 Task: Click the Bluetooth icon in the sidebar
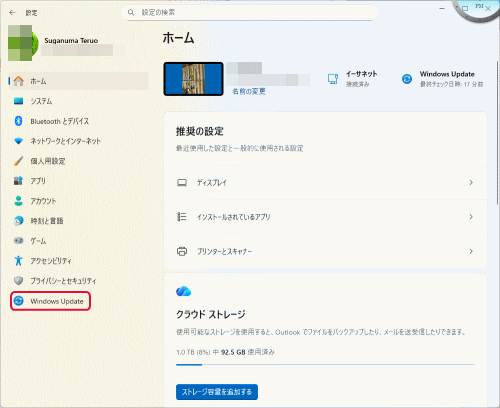click(19, 121)
